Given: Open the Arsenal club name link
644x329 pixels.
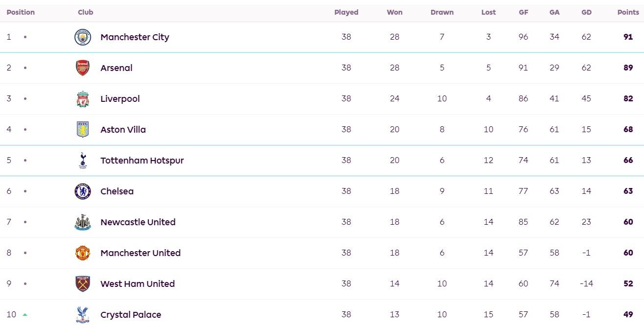Looking at the screenshot, I should click(117, 68).
